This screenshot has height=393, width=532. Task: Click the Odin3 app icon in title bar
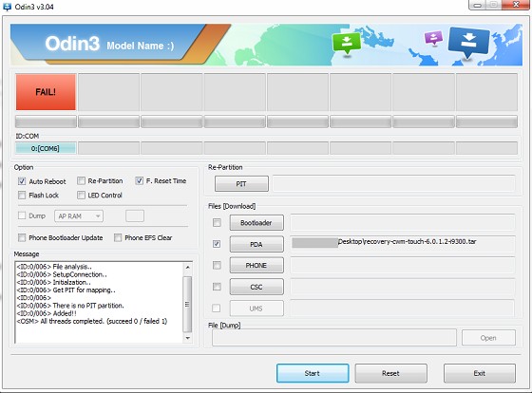pos(7,7)
